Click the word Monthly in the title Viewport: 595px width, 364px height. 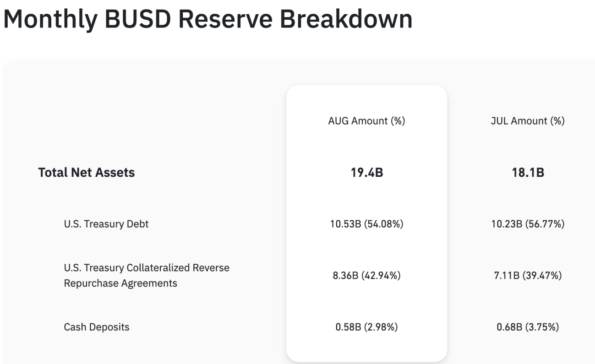(50, 18)
